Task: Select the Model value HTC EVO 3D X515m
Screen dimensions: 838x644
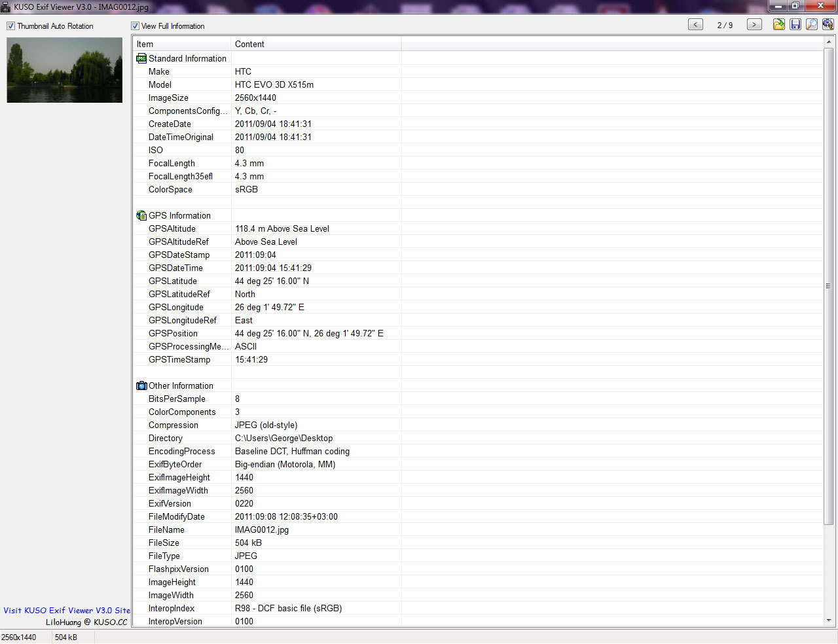Action: click(274, 84)
